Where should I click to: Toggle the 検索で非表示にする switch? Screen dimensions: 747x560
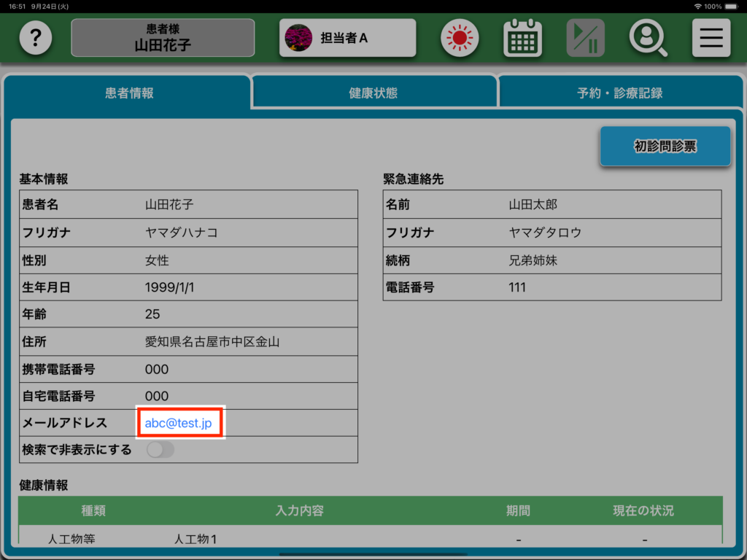[x=160, y=450]
